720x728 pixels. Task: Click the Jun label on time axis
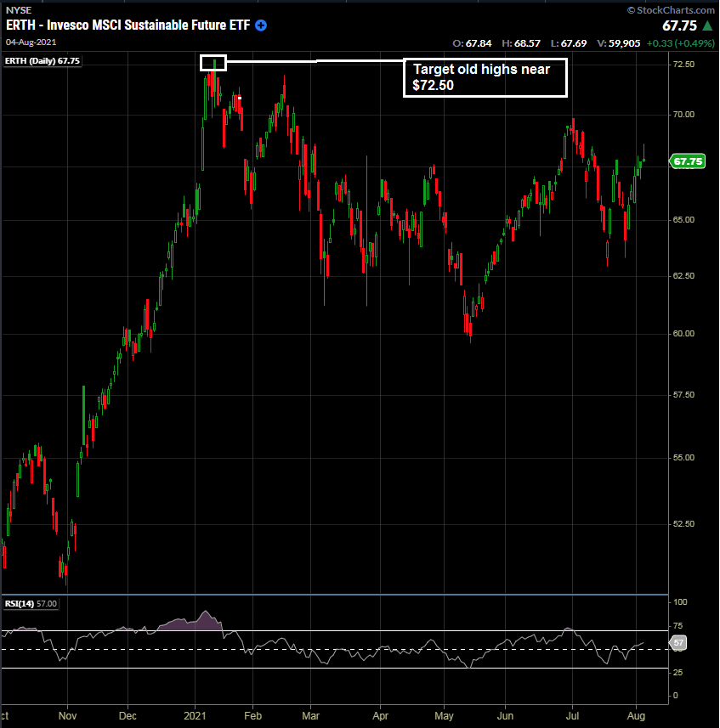(x=506, y=715)
